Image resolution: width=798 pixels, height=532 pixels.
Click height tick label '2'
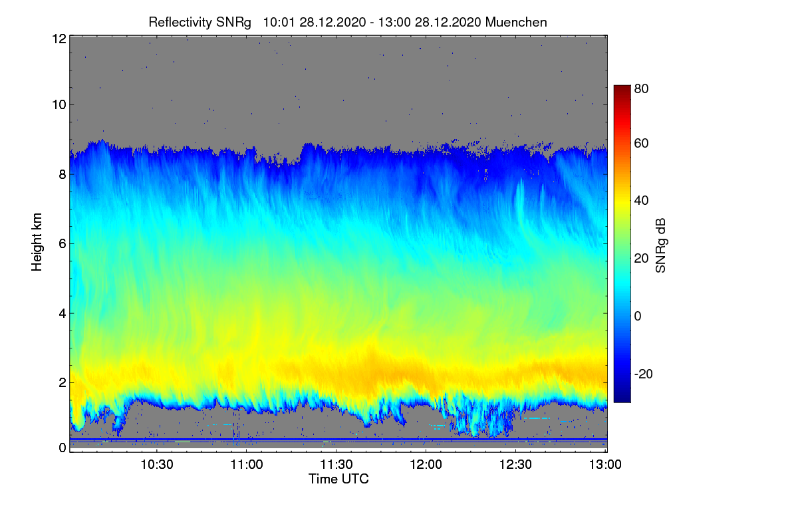click(x=62, y=382)
